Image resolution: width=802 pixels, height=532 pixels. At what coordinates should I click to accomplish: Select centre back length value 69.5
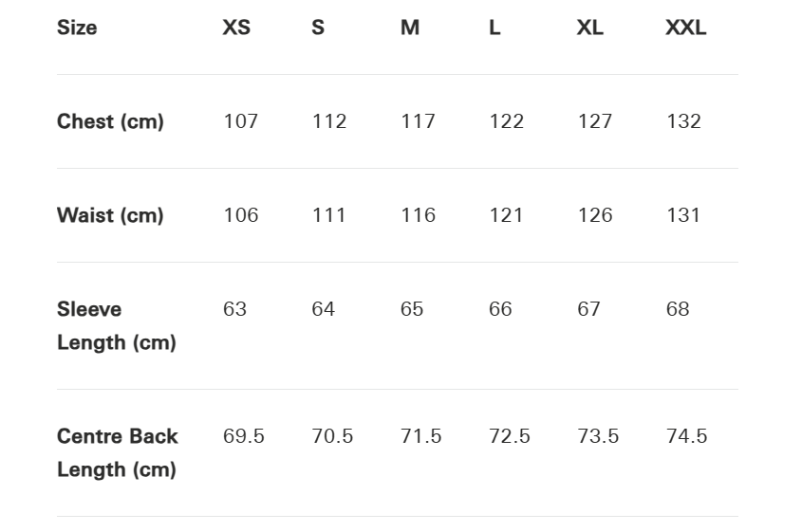pos(244,436)
